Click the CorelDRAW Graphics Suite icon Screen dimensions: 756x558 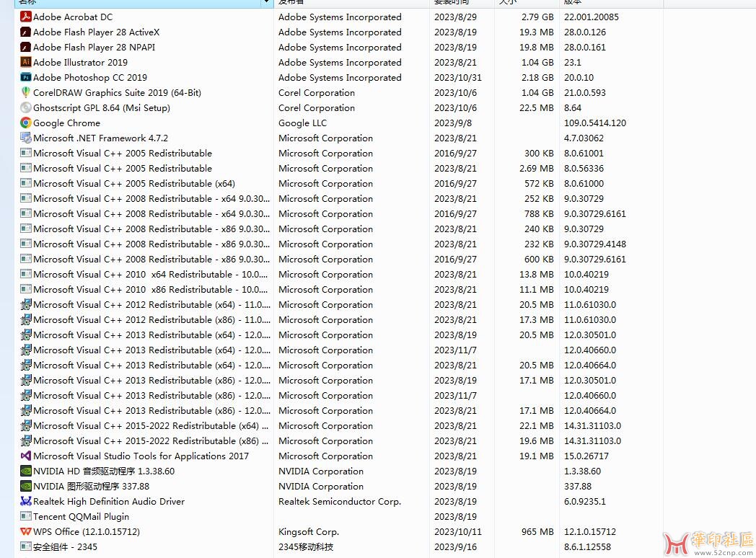tap(25, 92)
